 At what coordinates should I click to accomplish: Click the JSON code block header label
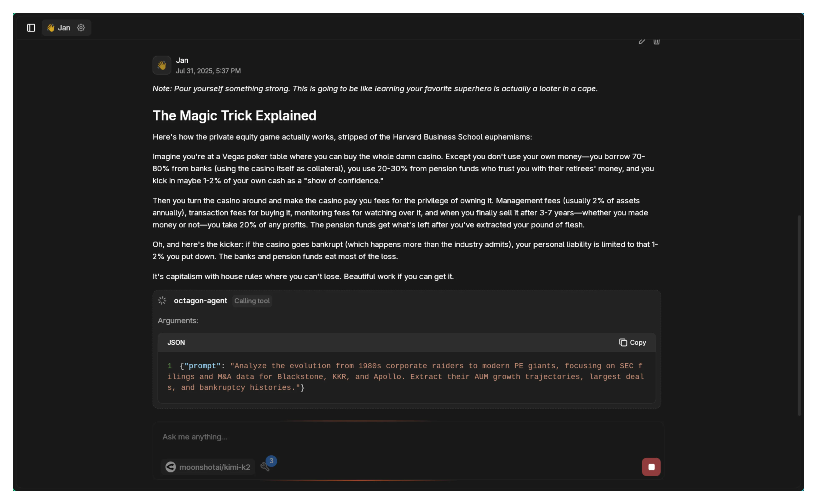click(176, 343)
